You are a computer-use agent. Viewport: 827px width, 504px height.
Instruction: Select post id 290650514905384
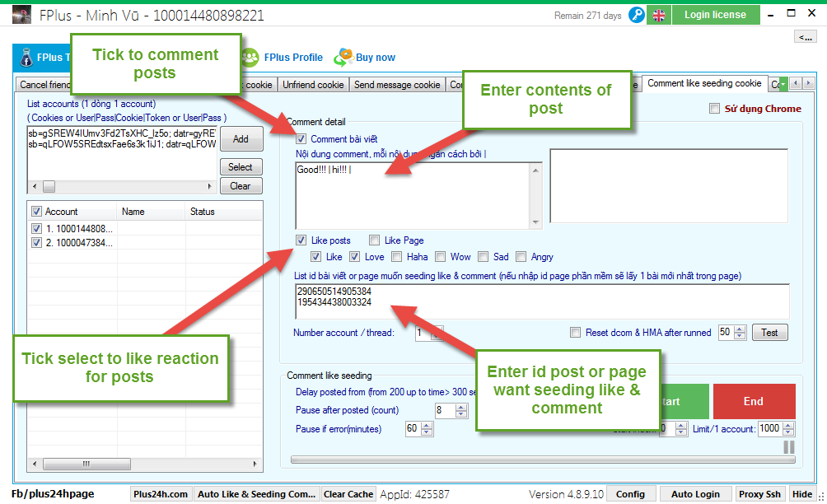click(334, 291)
